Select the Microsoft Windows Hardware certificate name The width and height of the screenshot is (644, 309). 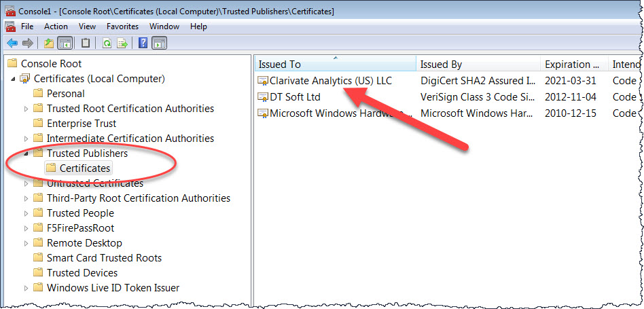coord(340,113)
